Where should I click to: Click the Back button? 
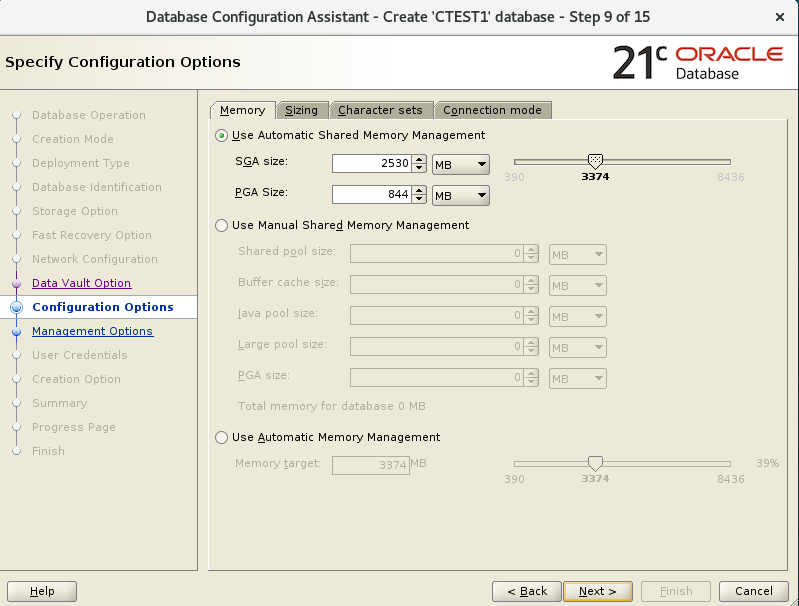[527, 591]
